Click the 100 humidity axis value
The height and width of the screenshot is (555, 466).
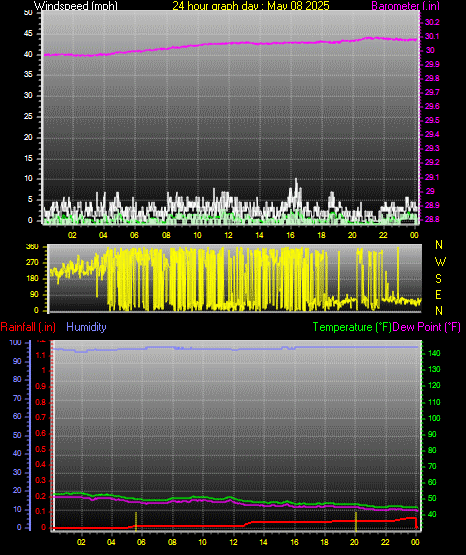pos(16,343)
